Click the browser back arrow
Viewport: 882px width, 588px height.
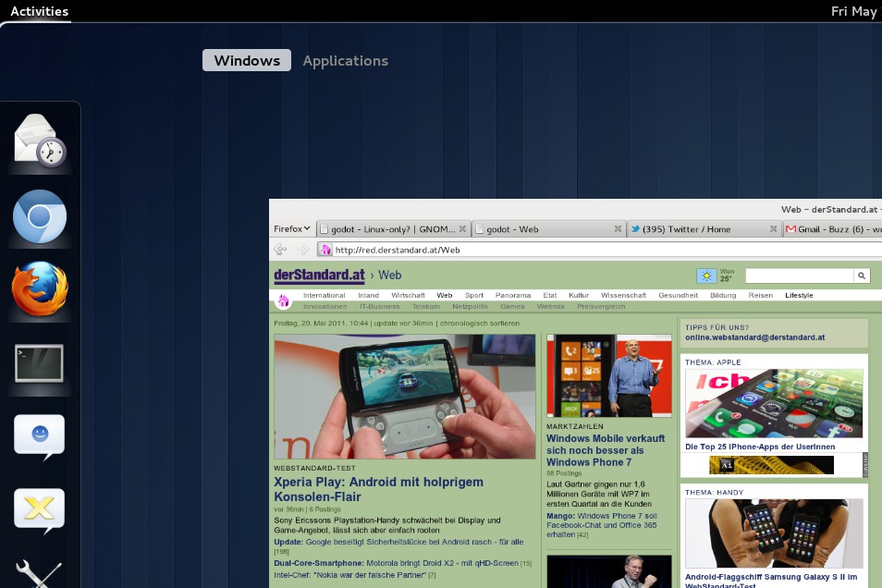tap(280, 249)
